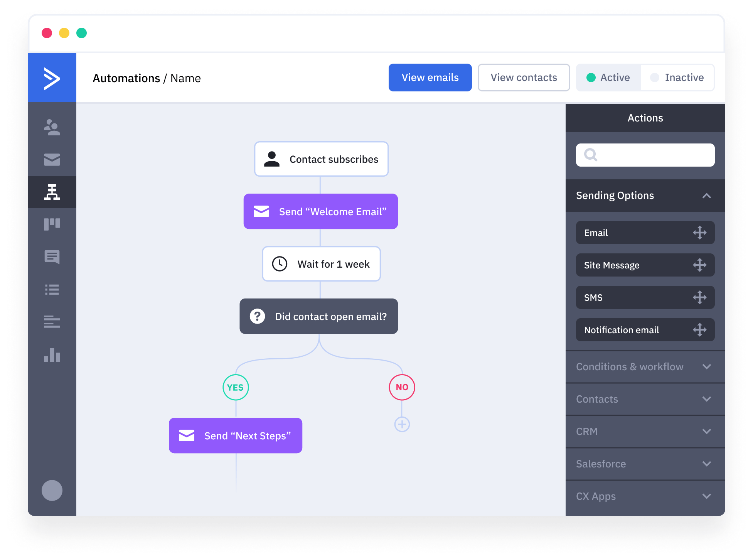Click the red close window dot
This screenshot has width=753, height=560.
coord(47,33)
